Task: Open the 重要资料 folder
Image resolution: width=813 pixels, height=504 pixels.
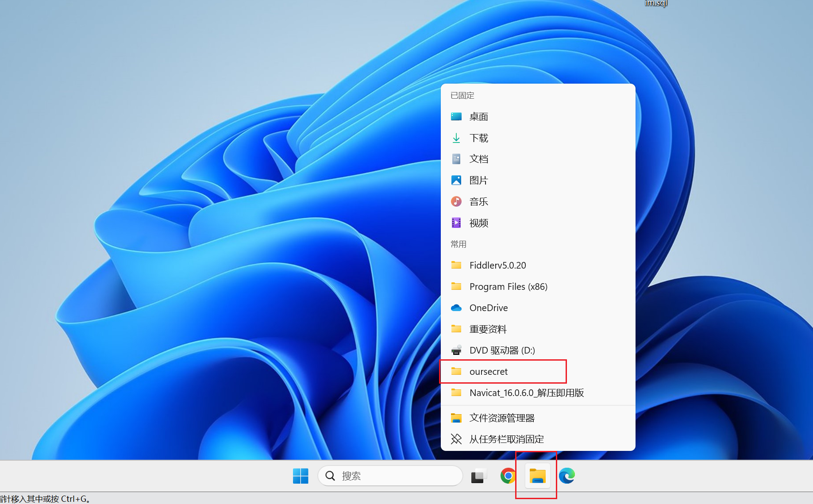Action: tap(488, 329)
